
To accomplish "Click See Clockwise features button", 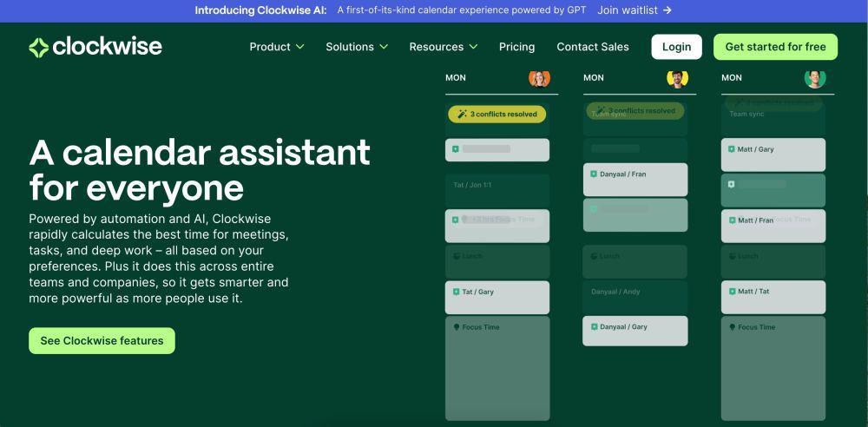I will (102, 340).
